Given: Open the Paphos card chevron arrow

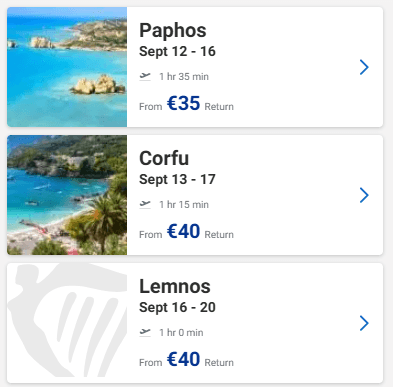Looking at the screenshot, I should coord(364,67).
